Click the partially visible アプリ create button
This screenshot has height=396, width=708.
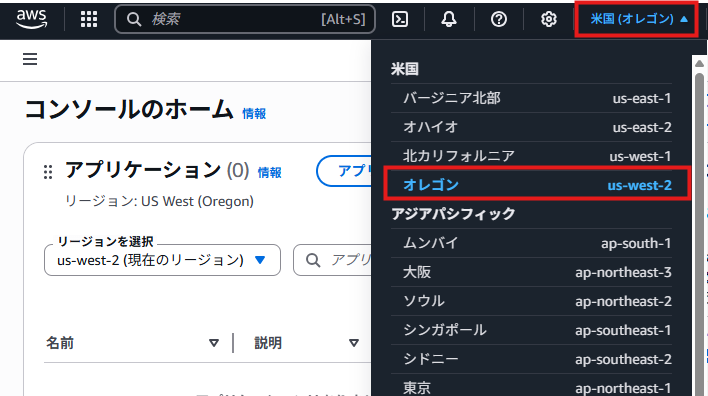344,171
